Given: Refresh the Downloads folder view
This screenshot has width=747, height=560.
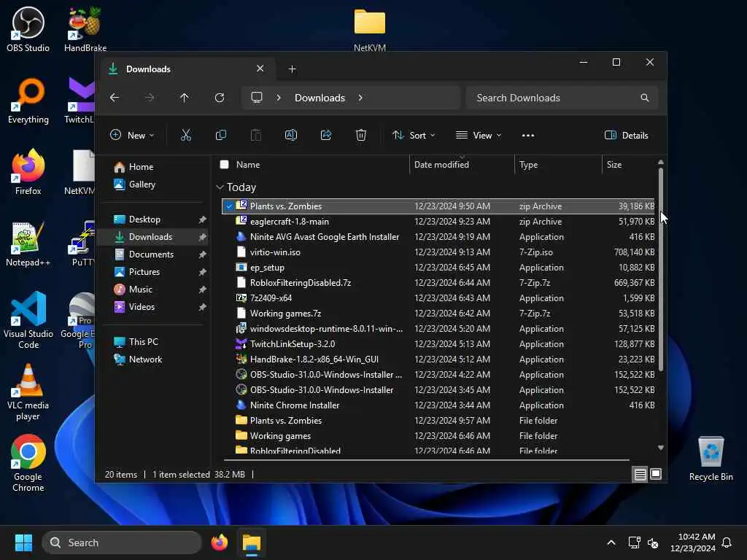Looking at the screenshot, I should tap(220, 98).
